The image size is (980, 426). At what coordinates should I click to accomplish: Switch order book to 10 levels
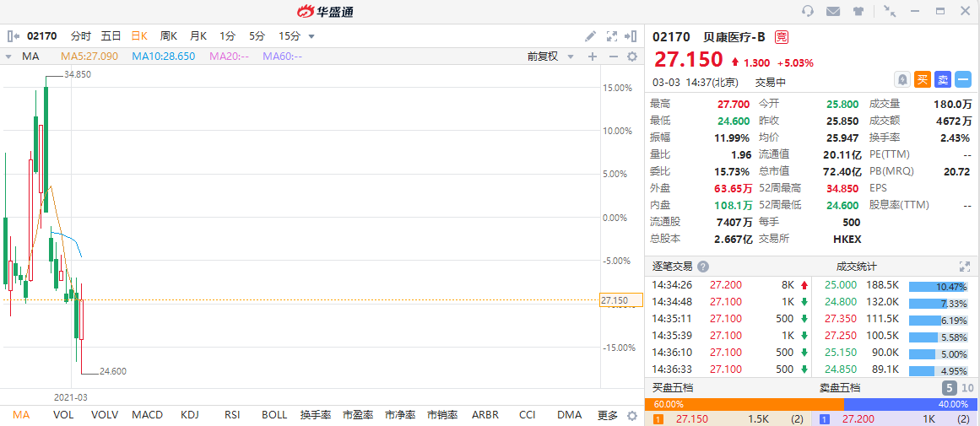click(967, 388)
